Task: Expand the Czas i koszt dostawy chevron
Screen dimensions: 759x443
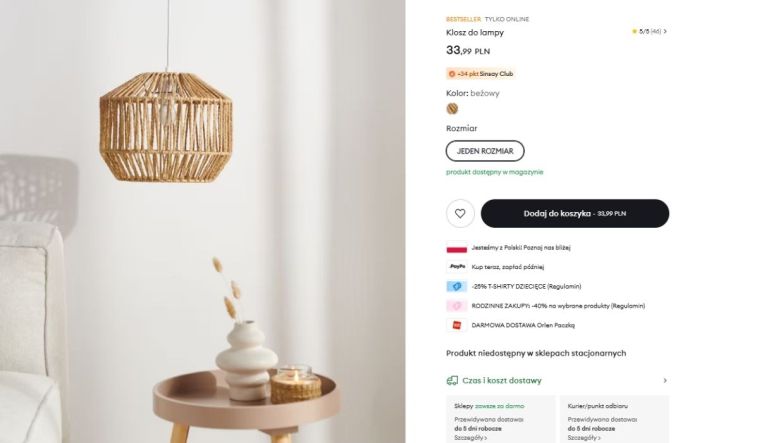Action: click(665, 381)
